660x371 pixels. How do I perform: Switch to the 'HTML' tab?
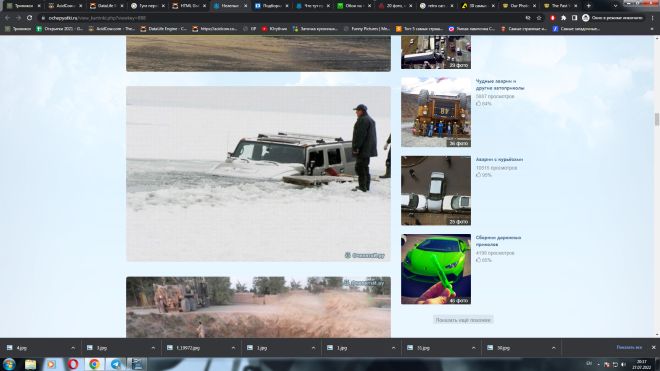point(186,6)
